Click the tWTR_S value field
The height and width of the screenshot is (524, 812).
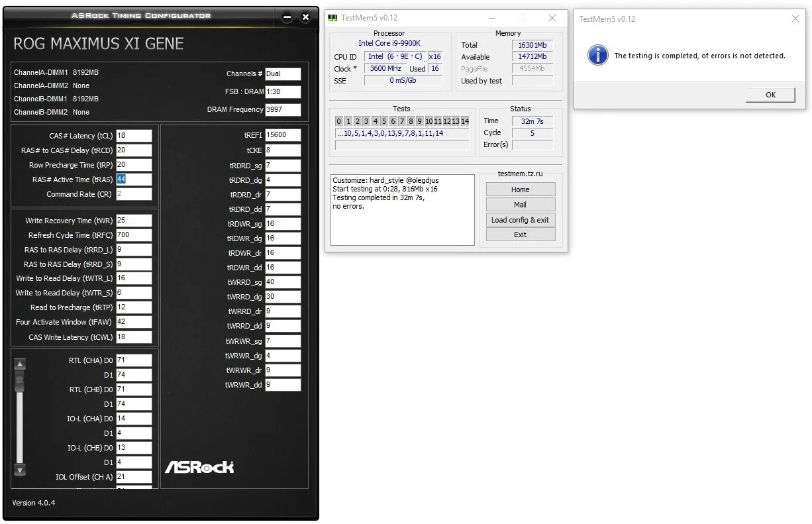(x=134, y=293)
